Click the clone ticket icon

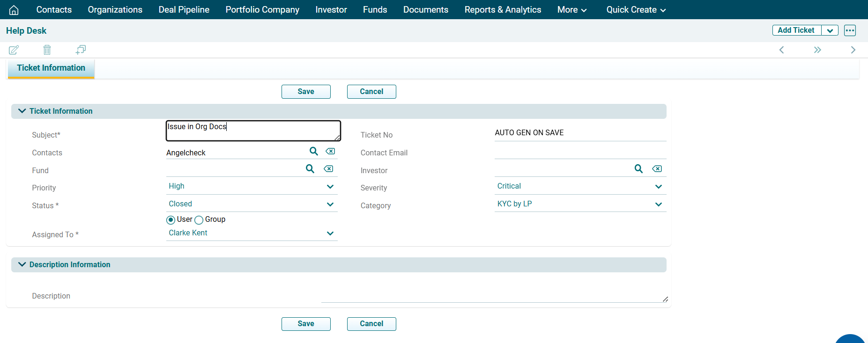[x=81, y=50]
